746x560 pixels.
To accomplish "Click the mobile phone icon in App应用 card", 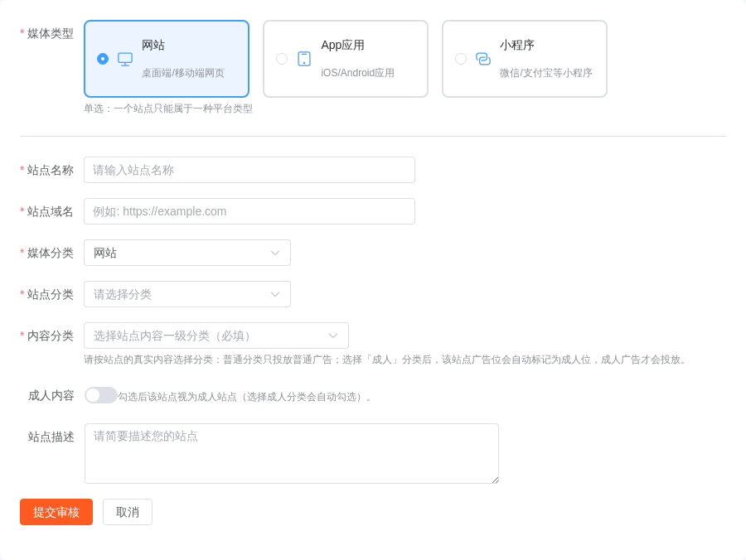I will (304, 59).
